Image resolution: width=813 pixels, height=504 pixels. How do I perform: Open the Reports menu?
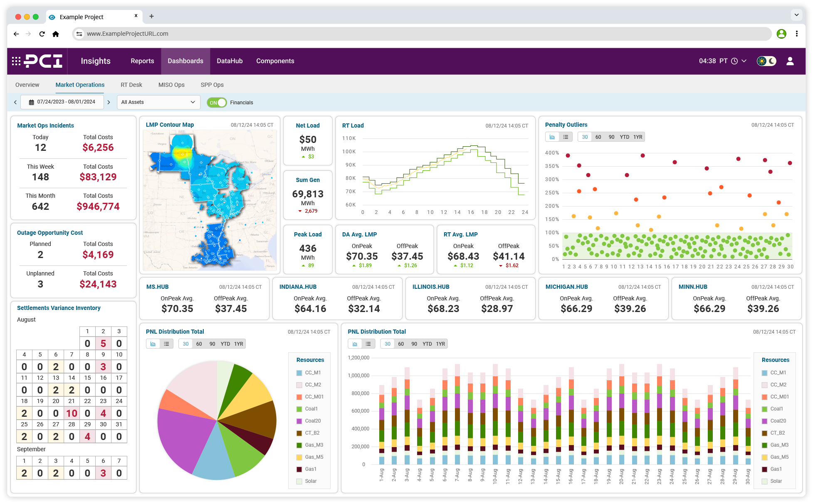point(142,61)
